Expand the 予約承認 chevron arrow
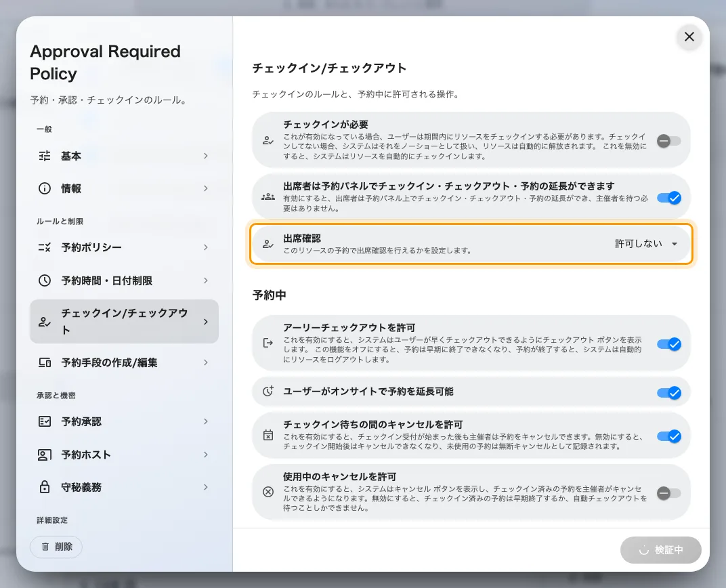 coord(206,421)
